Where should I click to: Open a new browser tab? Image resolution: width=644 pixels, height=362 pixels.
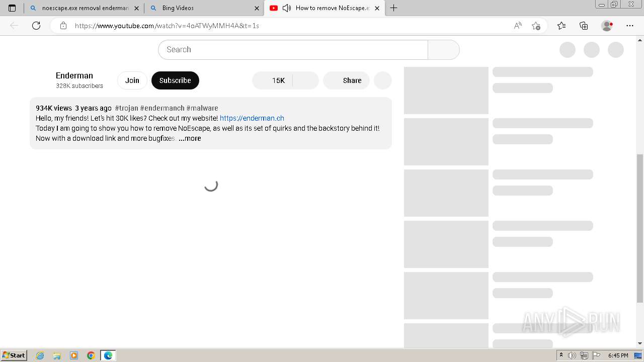(x=393, y=8)
